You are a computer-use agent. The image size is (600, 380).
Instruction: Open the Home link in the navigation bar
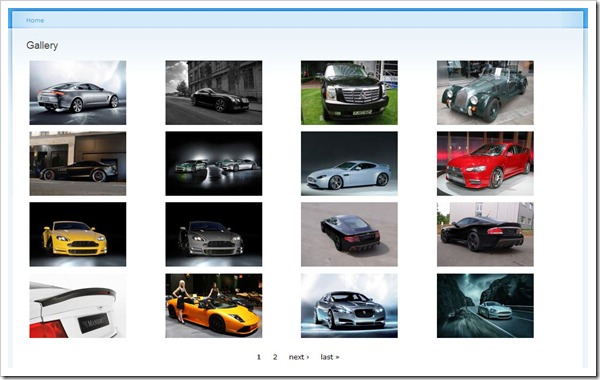tap(35, 20)
